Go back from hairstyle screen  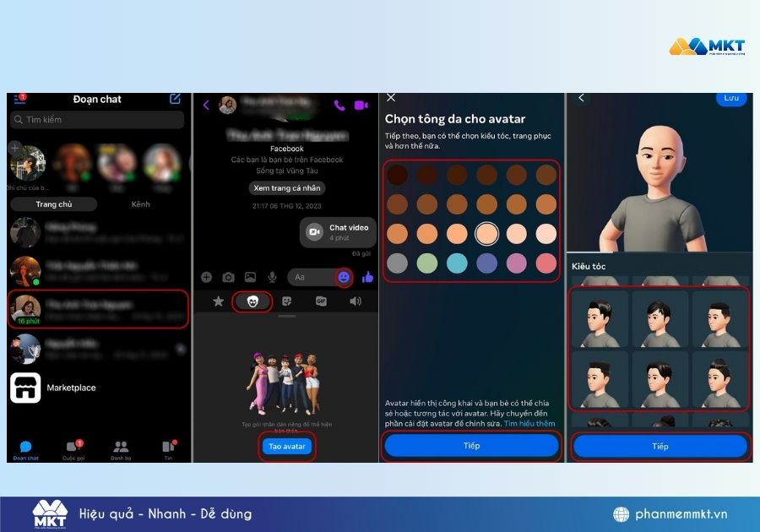581,98
